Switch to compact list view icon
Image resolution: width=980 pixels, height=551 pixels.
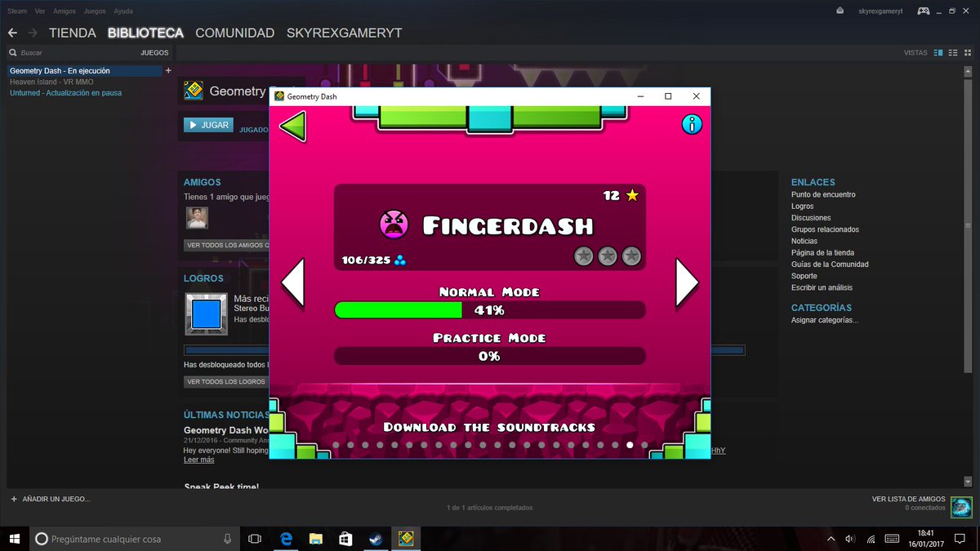point(953,53)
